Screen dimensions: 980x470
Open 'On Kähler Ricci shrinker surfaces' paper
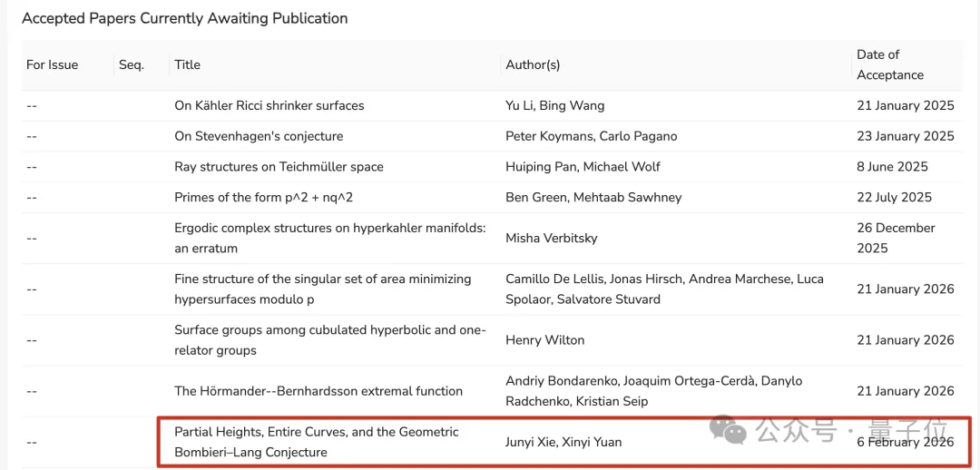pyautogui.click(x=269, y=105)
